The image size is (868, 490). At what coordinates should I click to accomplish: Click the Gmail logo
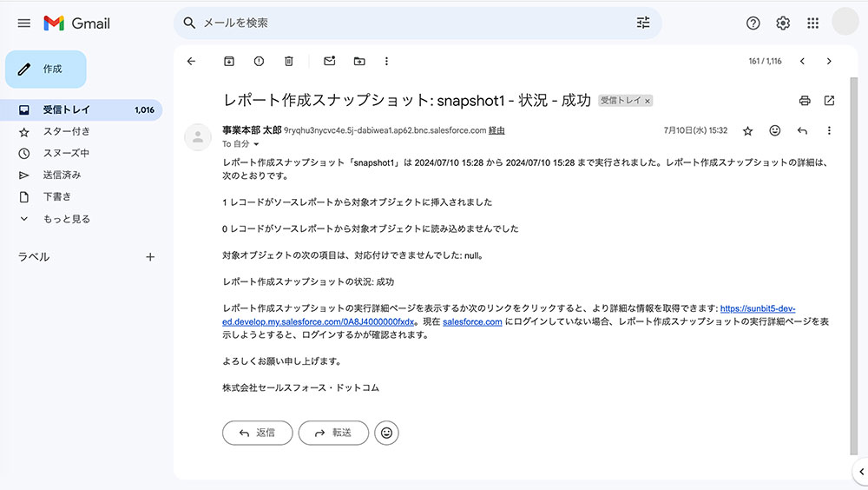point(77,23)
